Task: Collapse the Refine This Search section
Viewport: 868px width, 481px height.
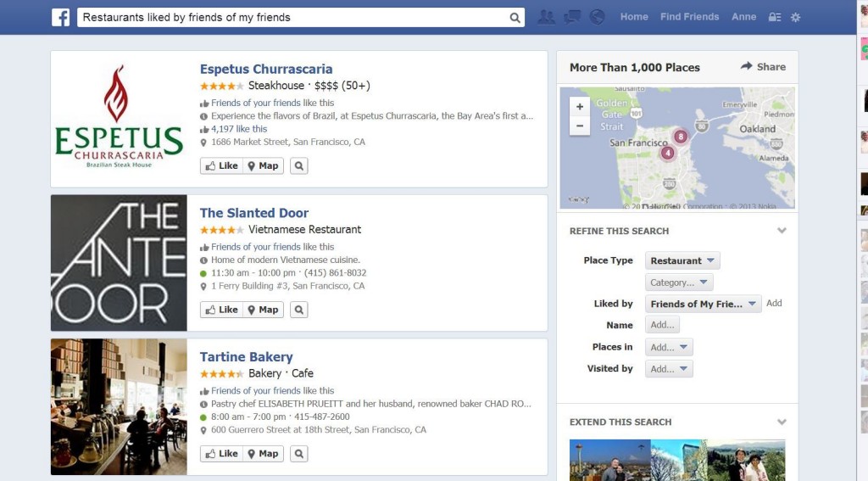Action: pos(782,231)
